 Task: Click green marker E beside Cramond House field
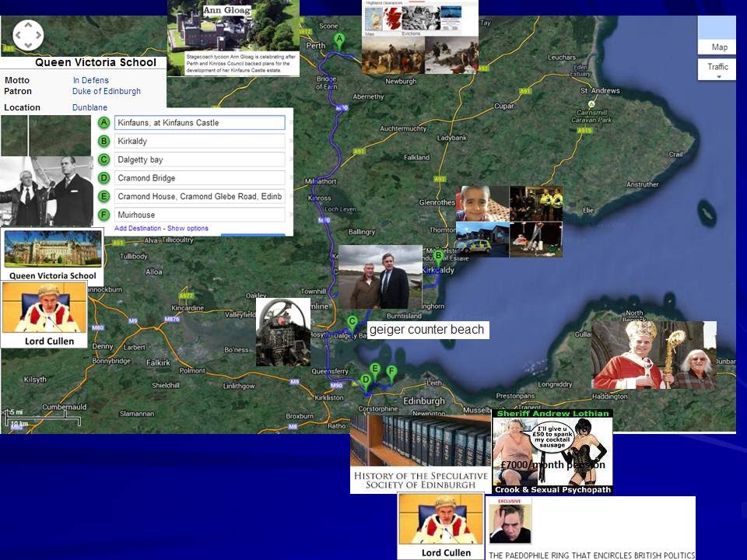(103, 196)
